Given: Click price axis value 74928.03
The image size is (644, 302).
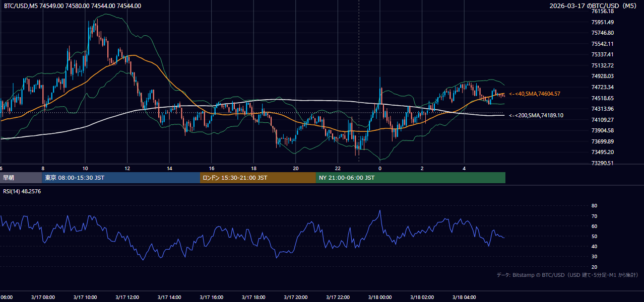Looking at the screenshot, I should tap(602, 76).
